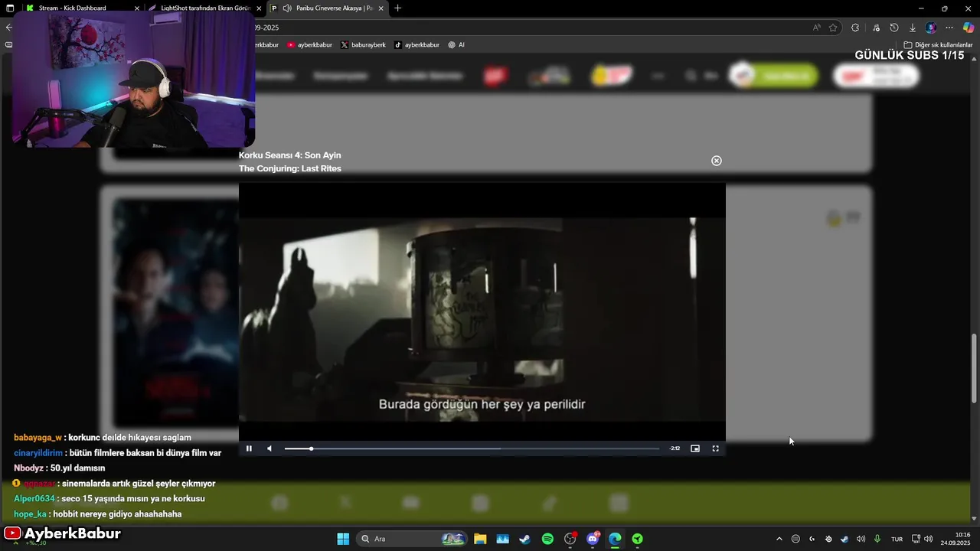Viewport: 980px width, 551px height.
Task: Open the green app in taskbar
Action: tap(637, 539)
